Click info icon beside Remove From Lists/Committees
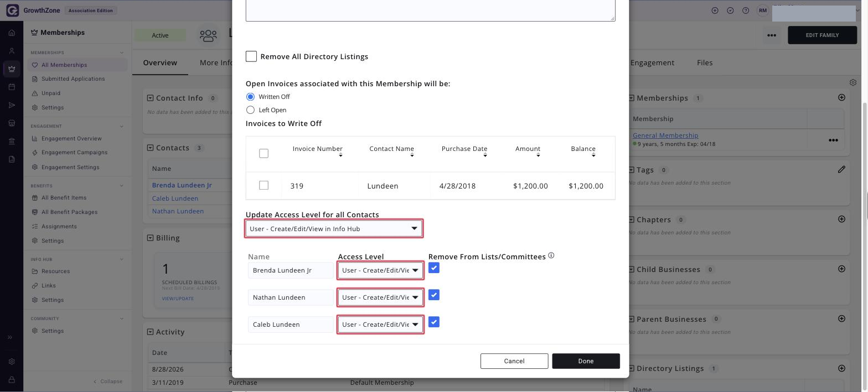868x392 pixels. click(x=551, y=255)
